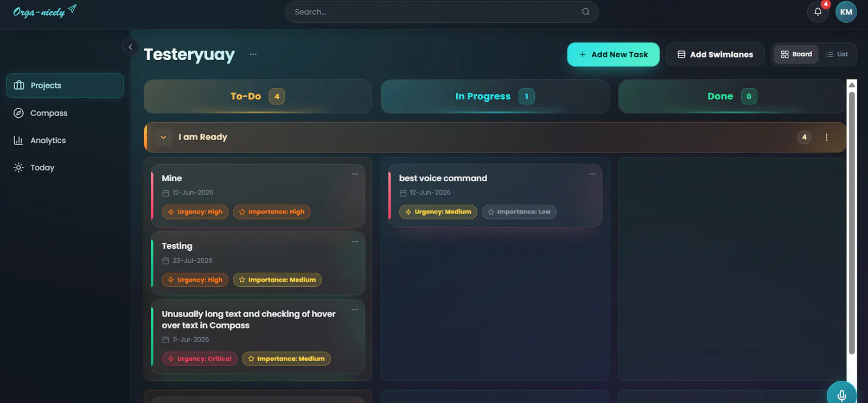Click the To-Do count badge 4
Screen dimensions: 868x403
click(277, 96)
